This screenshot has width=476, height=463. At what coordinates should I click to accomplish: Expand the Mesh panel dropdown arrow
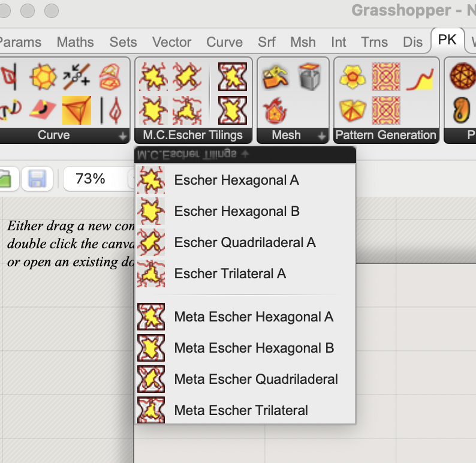[x=322, y=136]
